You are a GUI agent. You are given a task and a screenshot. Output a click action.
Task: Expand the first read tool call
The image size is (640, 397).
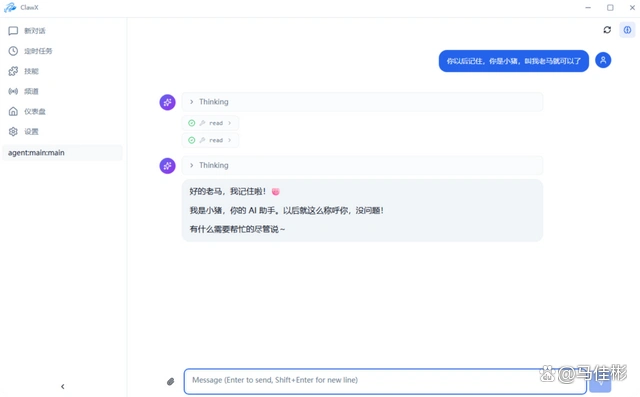tap(210, 123)
